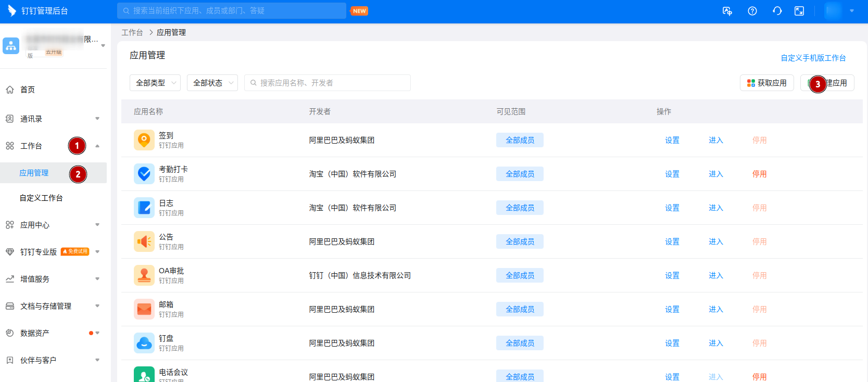Click the 钉盘 cloud app icon
Viewport: 868px width, 382px height.
click(x=144, y=343)
